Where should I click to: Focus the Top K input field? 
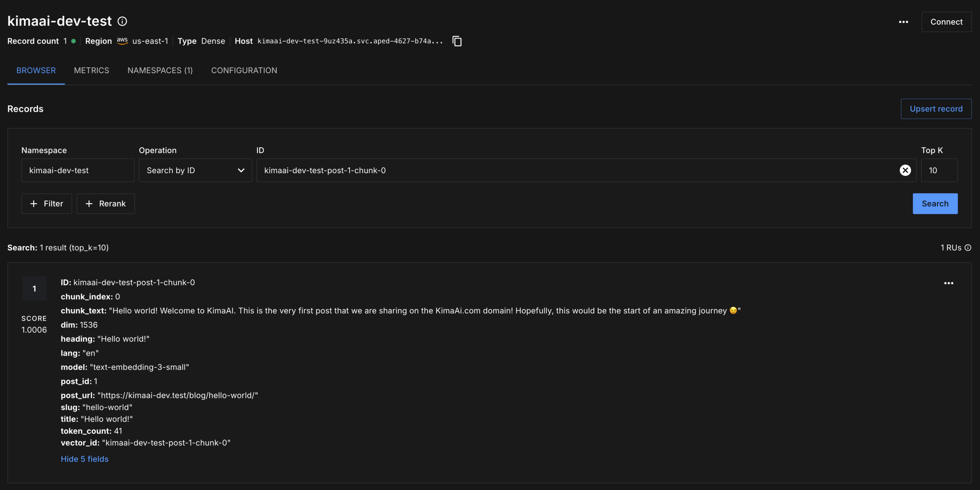[x=939, y=170]
